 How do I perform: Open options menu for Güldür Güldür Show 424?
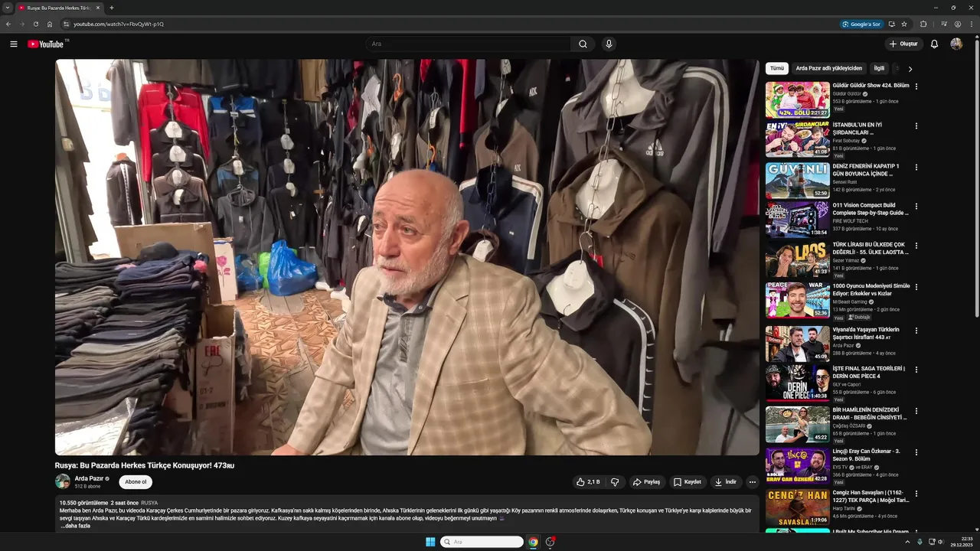(916, 86)
